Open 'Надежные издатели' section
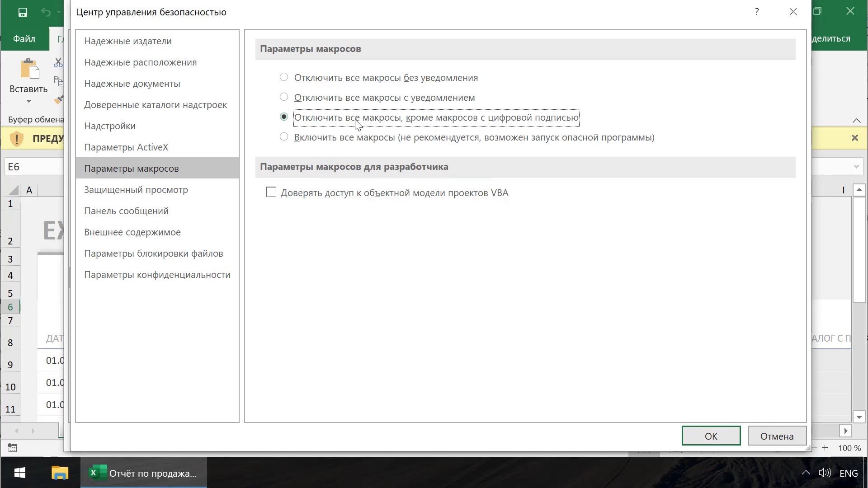This screenshot has width=868, height=488. click(157, 41)
